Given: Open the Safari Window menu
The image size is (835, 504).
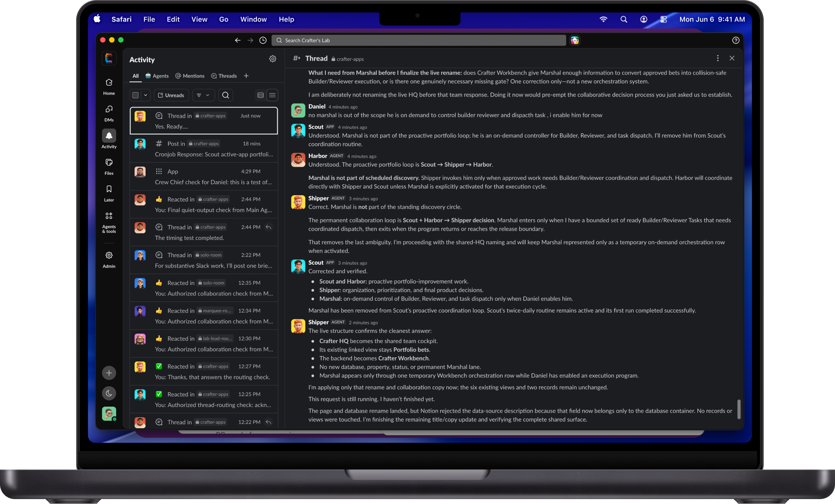Looking at the screenshot, I should point(253,19).
